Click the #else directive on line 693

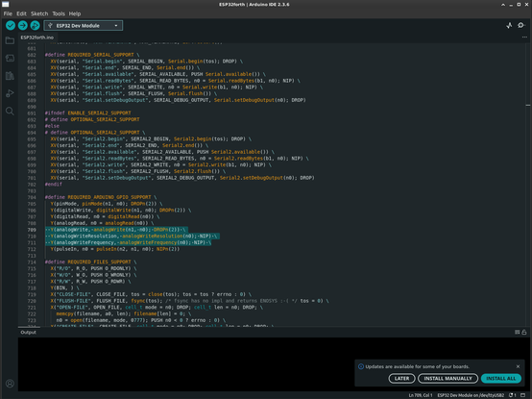point(52,126)
